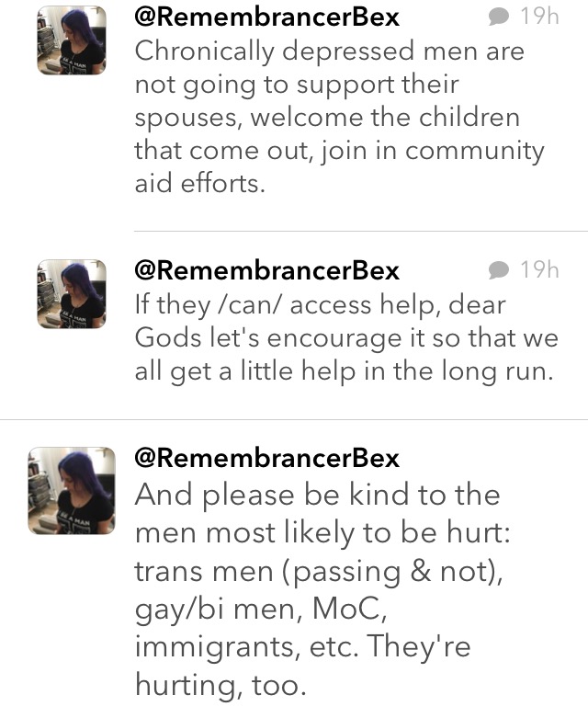Click the 19h timestamp on first tweet
Screen dimensions: 588x718
point(539,17)
